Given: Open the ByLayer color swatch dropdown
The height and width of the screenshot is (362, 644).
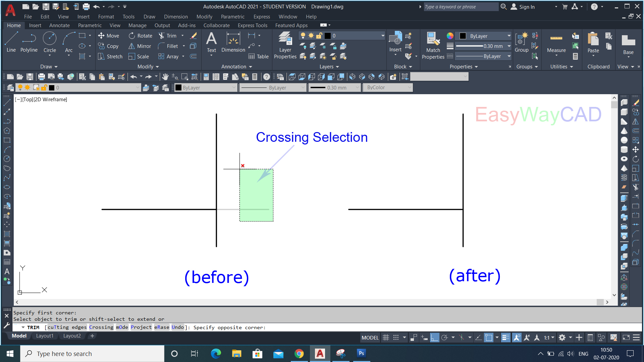Looking at the screenshot, I should (x=509, y=36).
